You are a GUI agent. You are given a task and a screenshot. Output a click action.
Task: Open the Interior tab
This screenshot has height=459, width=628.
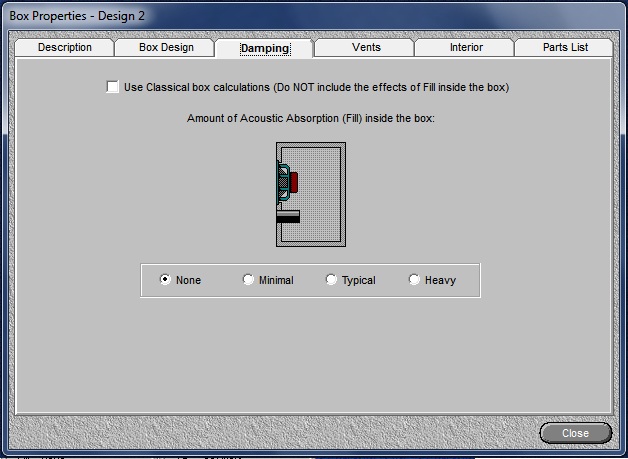point(466,48)
